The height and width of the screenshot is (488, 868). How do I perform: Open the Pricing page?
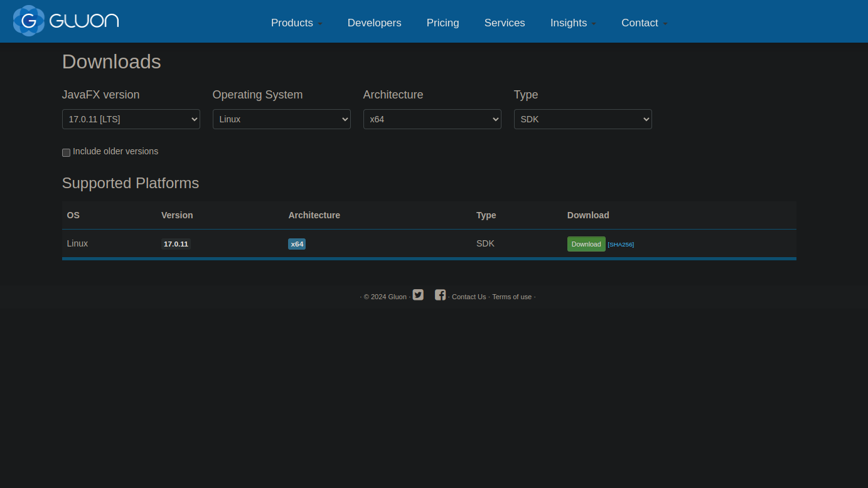point(442,23)
